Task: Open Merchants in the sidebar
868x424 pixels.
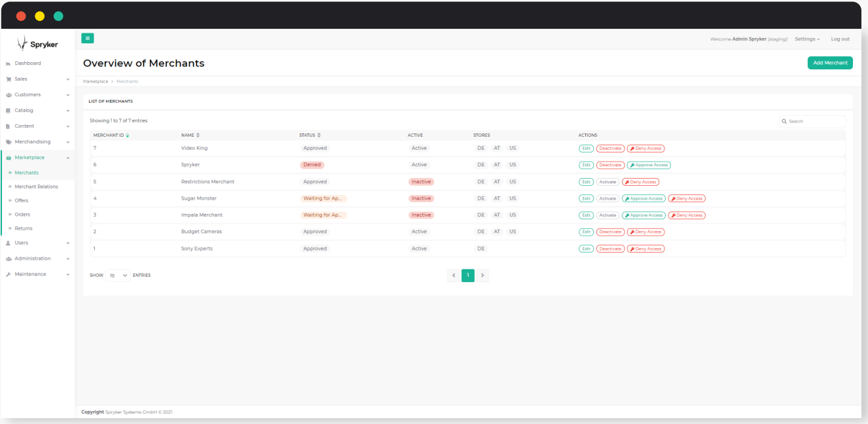Action: [26, 173]
